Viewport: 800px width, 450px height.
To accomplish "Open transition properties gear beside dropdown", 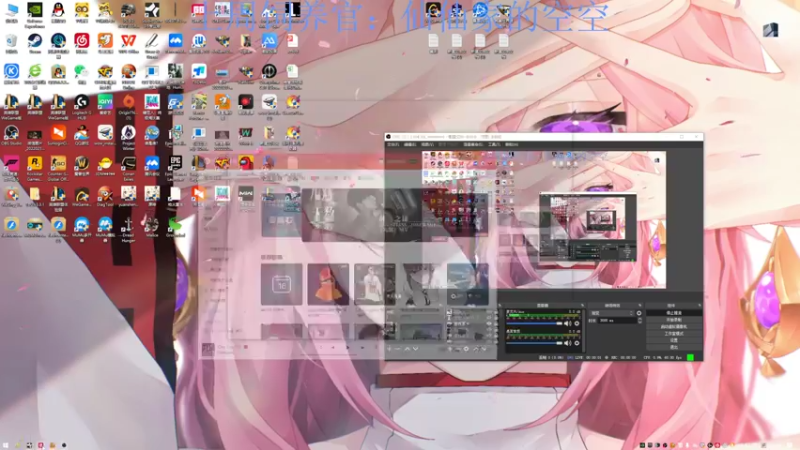I will point(639,313).
